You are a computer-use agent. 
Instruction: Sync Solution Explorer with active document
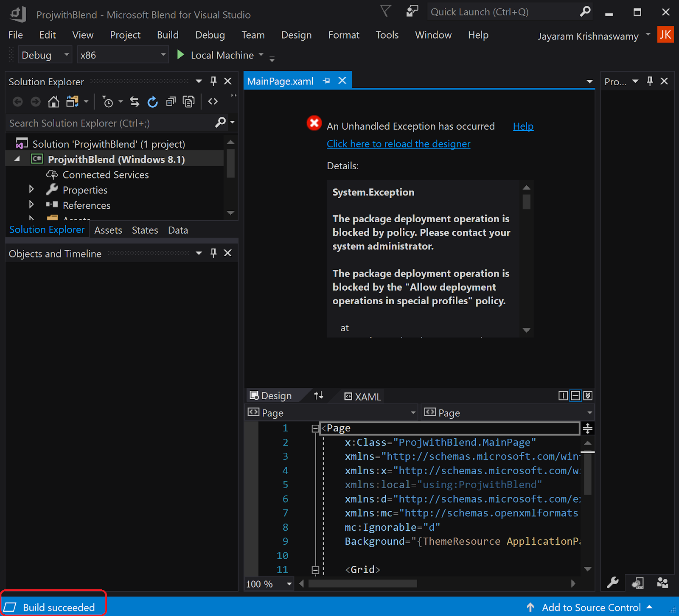coord(135,101)
